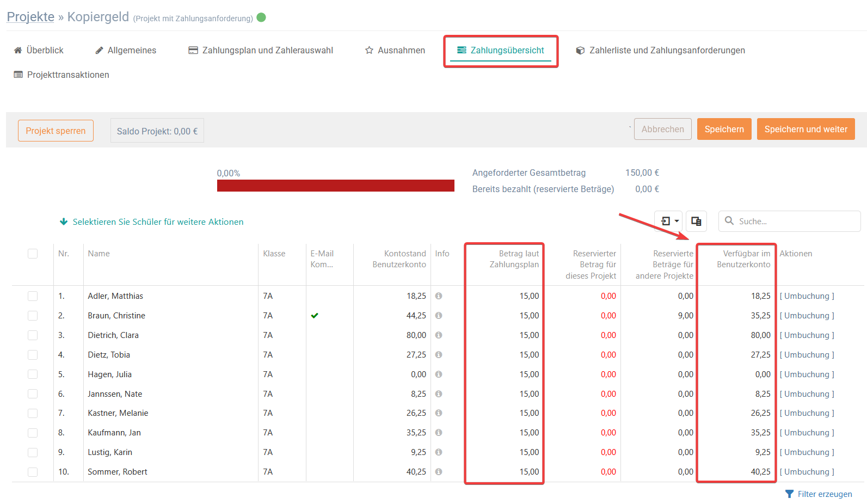Open the Projekte breadcrumb link
Image resolution: width=867 pixels, height=504 pixels.
click(30, 17)
